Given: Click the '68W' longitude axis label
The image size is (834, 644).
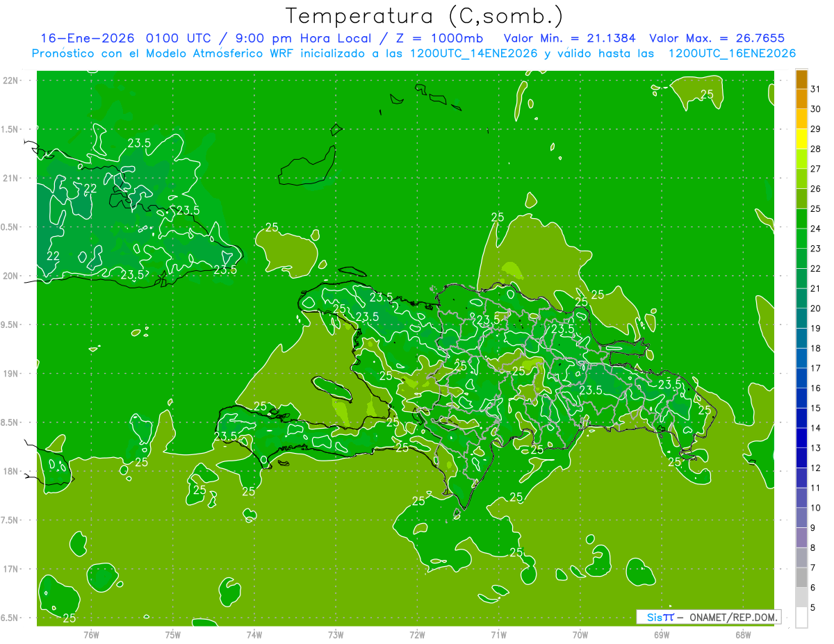Looking at the screenshot, I should (x=743, y=635).
